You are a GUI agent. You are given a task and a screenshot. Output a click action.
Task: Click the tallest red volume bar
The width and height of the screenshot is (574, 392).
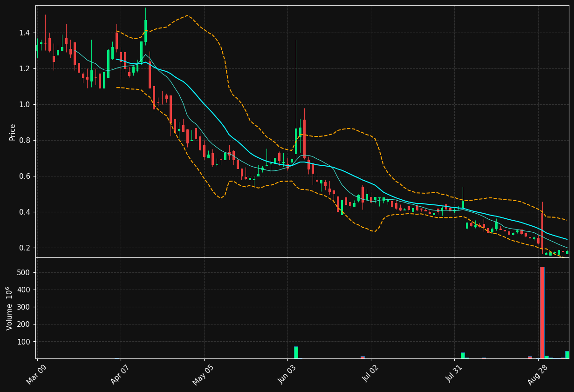pos(542,312)
